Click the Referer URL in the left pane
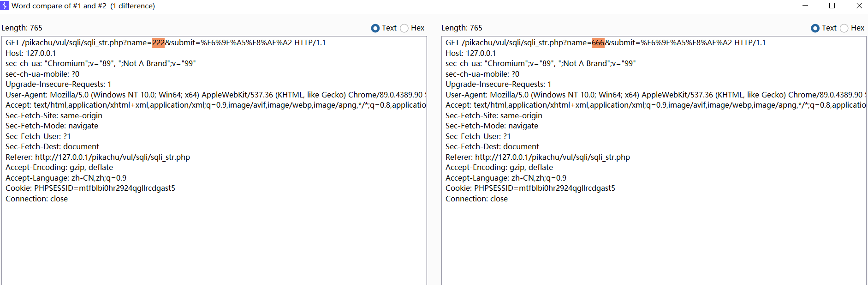 112,157
